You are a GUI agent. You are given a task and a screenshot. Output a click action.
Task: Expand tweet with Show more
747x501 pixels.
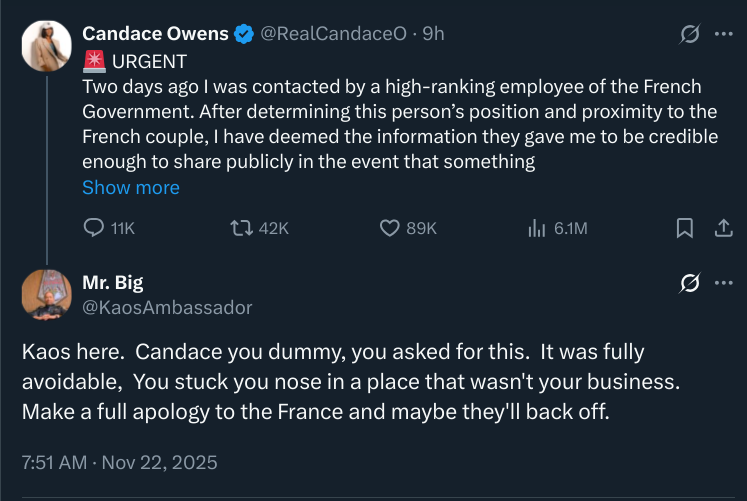click(x=131, y=188)
